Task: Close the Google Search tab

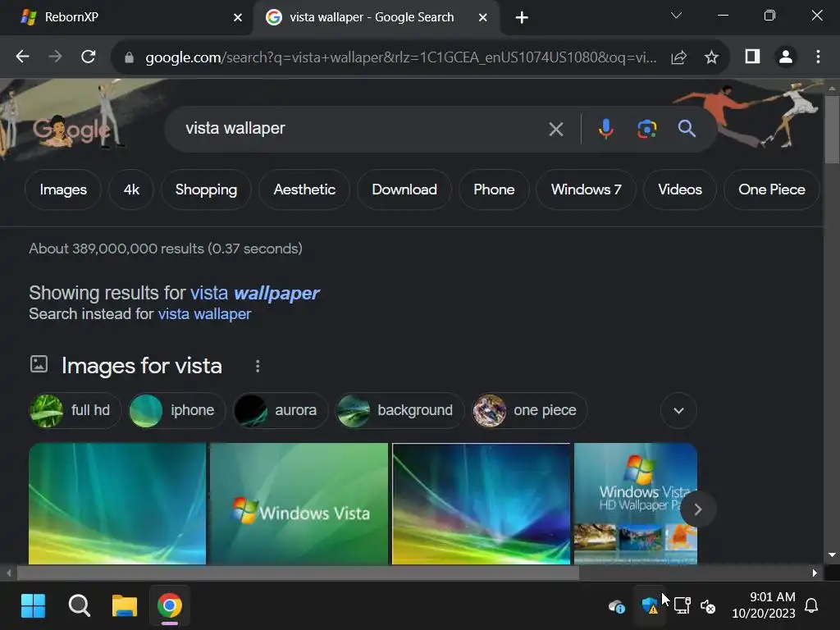Action: coord(482,18)
